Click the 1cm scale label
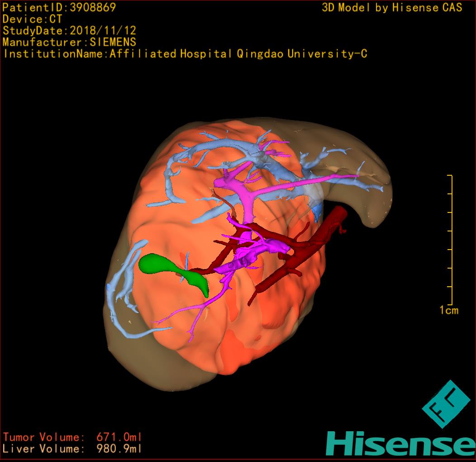 (x=448, y=311)
